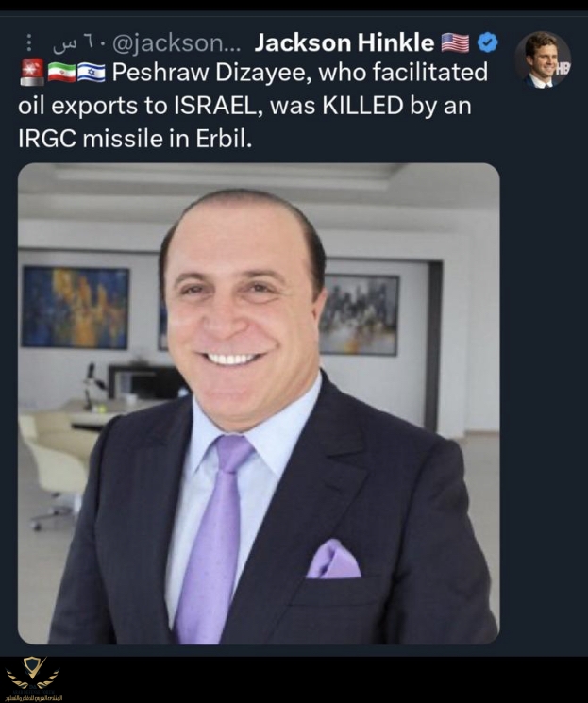Click the Israel flag emoji in the tweet
Viewport: 588px width, 703px height.
coord(92,73)
